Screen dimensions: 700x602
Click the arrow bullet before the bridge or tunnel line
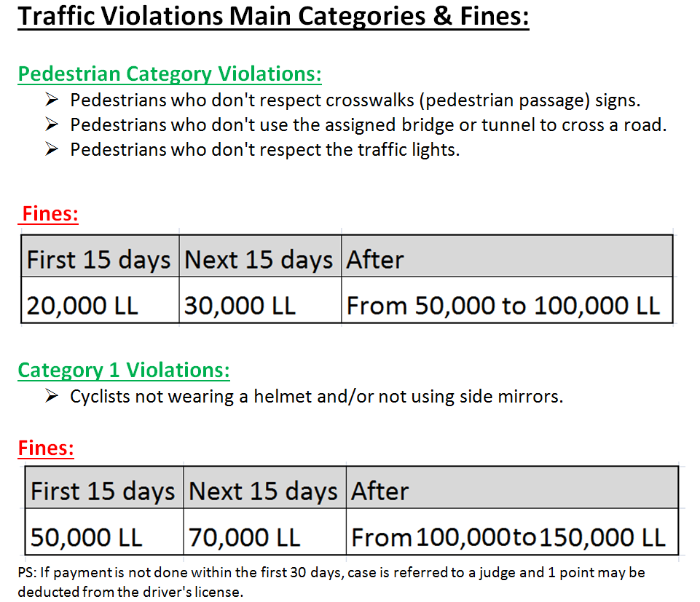coord(51,124)
